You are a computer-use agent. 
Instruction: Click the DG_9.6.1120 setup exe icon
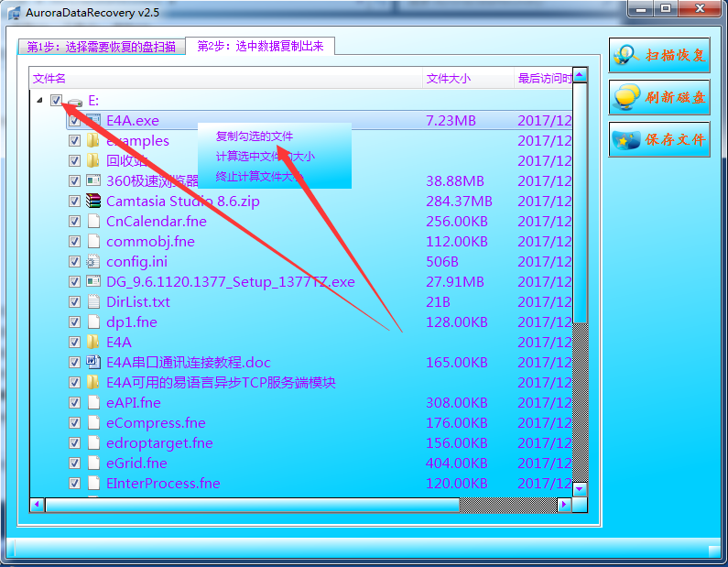[x=93, y=281]
